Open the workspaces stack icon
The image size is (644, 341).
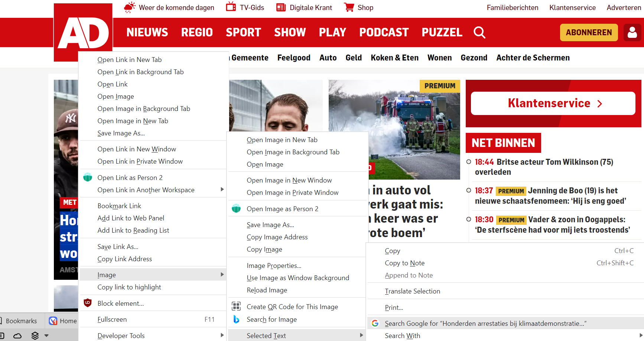pyautogui.click(x=35, y=336)
